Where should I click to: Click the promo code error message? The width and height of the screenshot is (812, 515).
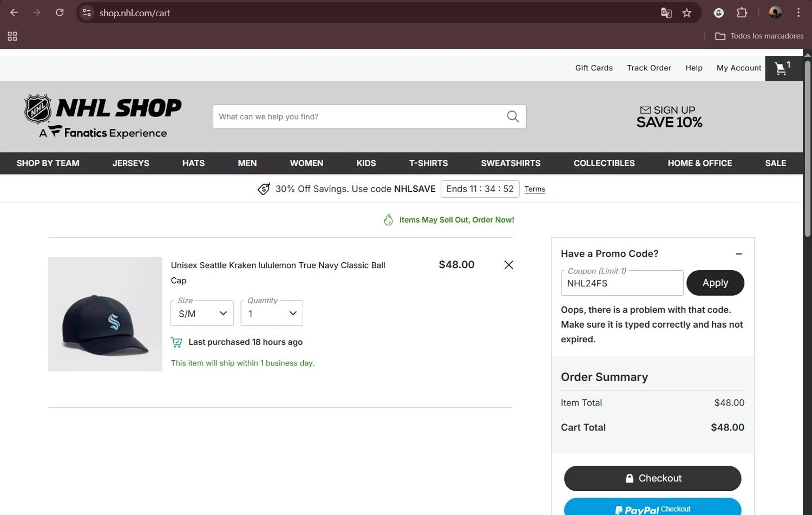[652, 324]
